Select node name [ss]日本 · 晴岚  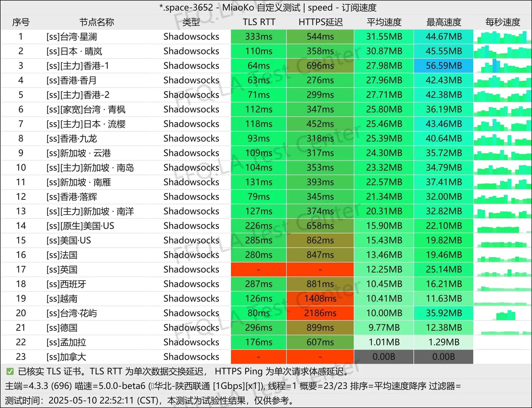point(74,51)
